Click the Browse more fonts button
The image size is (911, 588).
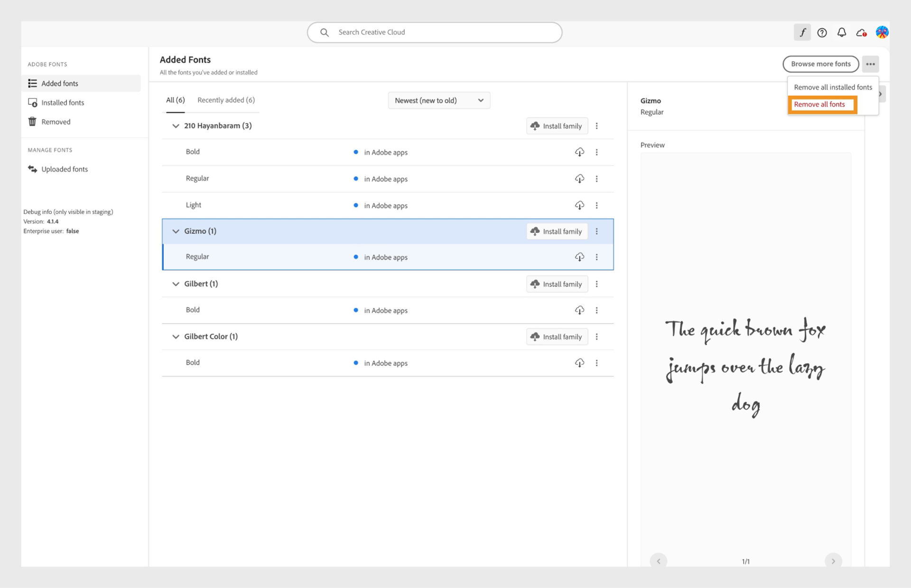(x=820, y=64)
